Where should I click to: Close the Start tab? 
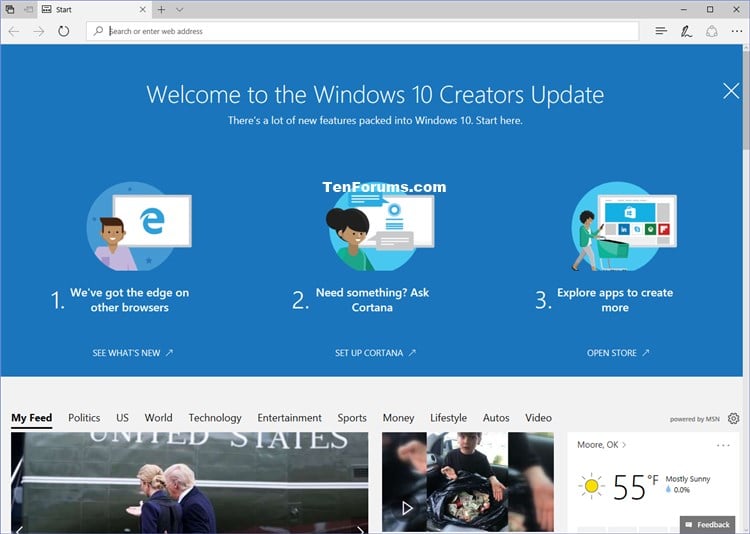[143, 10]
